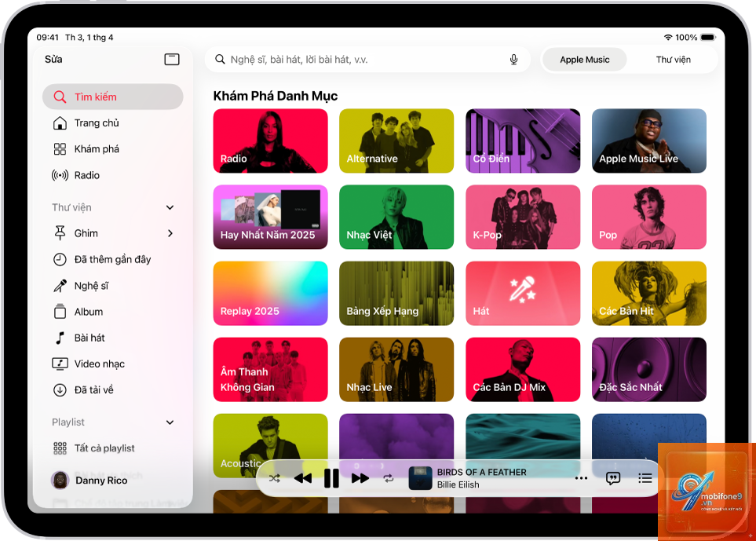
Task: Open Hay Nhất Năm 2025 tile
Action: pos(271,217)
